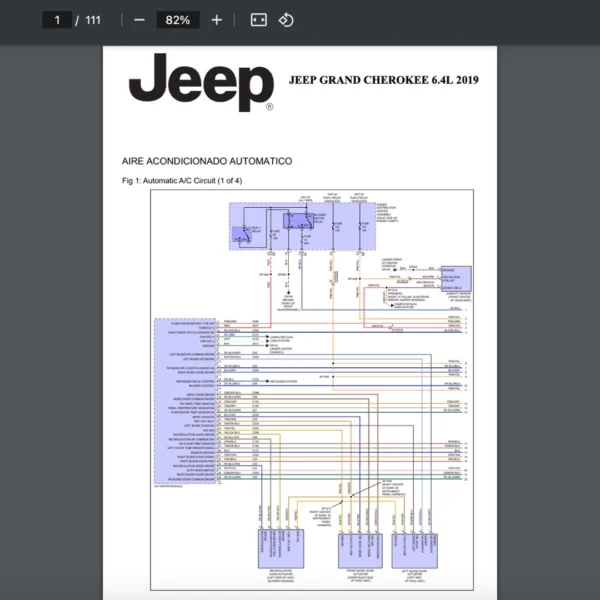Viewport: 600px width, 600px height.
Task: Click the current page number field
Action: [x=58, y=20]
